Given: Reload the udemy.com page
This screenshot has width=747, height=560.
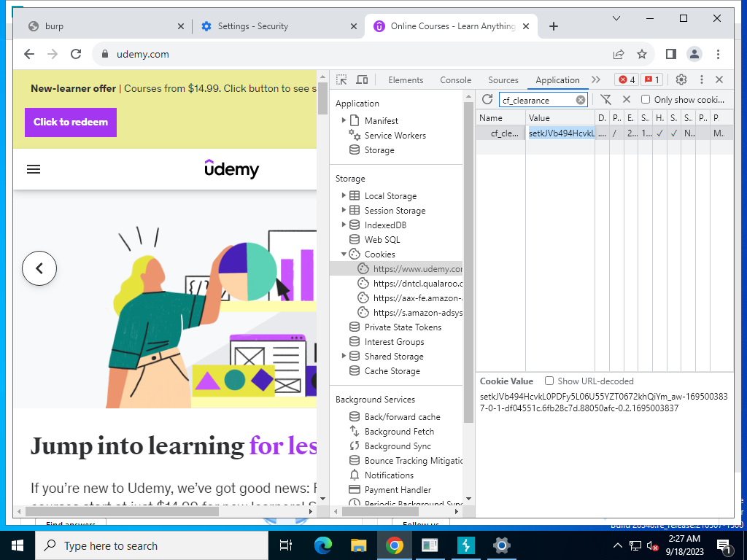Looking at the screenshot, I should pos(76,54).
